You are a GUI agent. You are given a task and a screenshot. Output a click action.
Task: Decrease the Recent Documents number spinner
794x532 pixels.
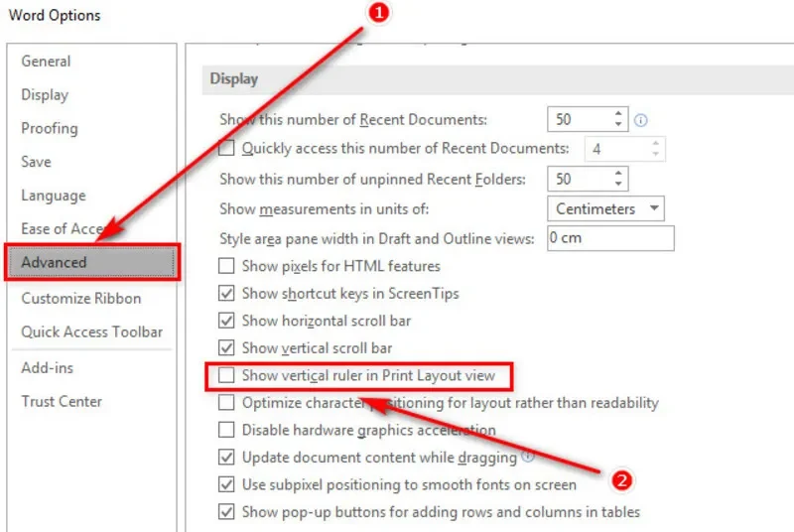tap(618, 124)
